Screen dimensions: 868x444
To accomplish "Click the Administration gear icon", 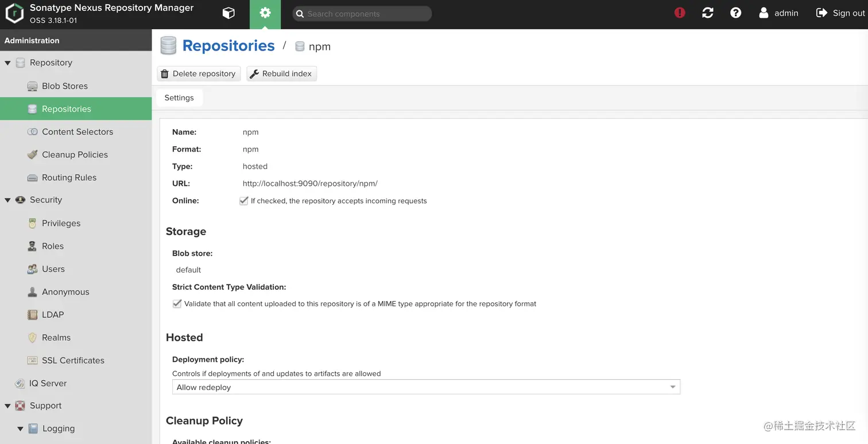I will pyautogui.click(x=265, y=13).
